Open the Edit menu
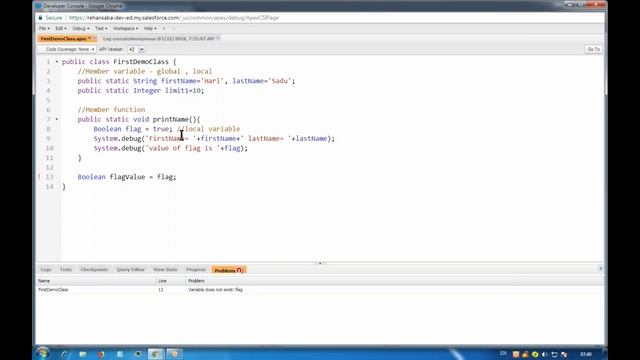This screenshot has width=640, height=360. 61,29
